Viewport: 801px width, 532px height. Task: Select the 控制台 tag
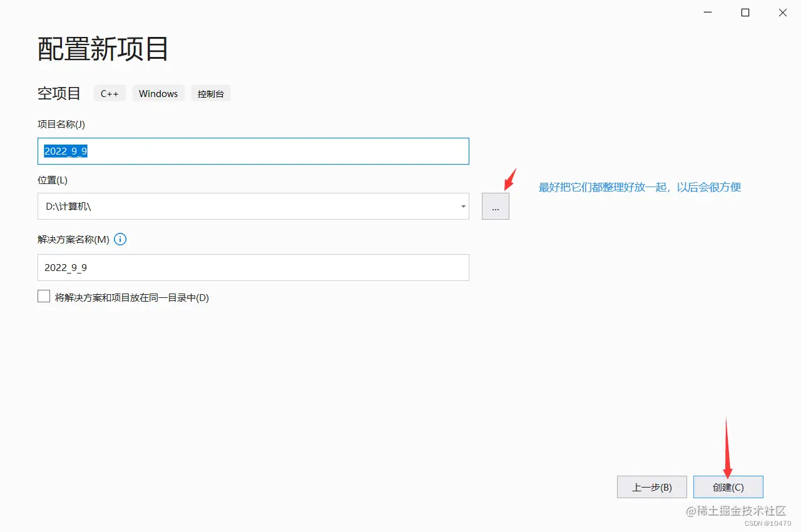[x=211, y=93]
